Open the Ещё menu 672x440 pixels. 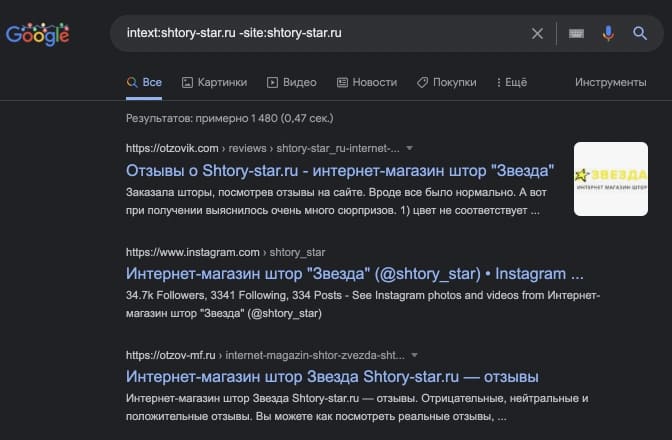512,82
